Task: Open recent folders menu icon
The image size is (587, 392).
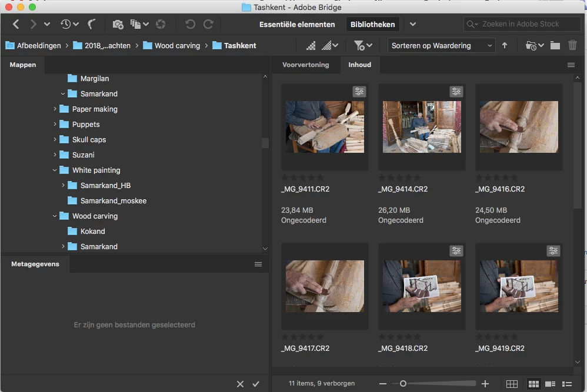Action: click(x=535, y=46)
